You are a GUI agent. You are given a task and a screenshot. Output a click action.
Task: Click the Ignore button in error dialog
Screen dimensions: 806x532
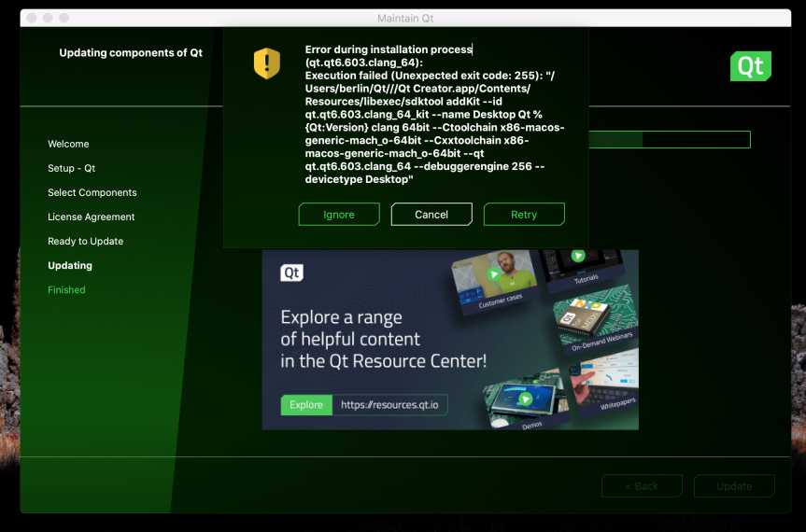click(339, 214)
